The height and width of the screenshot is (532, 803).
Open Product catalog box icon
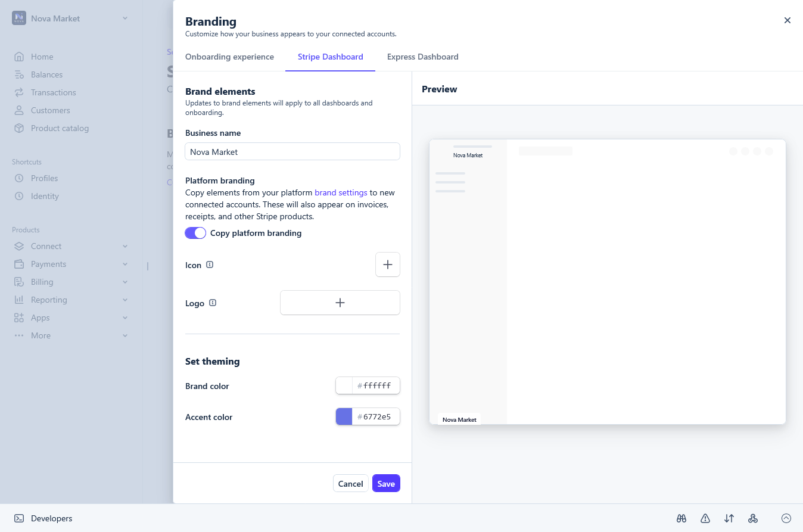point(19,128)
